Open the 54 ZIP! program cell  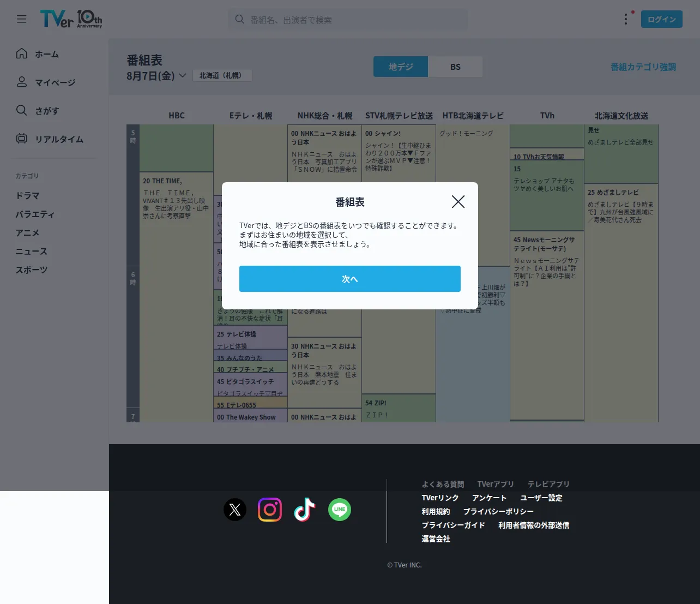pyautogui.click(x=399, y=408)
